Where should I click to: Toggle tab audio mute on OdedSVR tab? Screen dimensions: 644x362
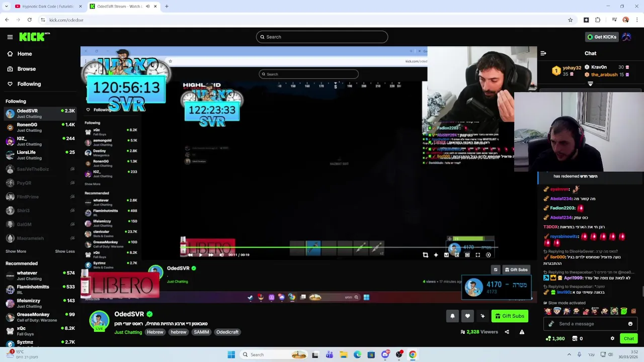(147, 7)
